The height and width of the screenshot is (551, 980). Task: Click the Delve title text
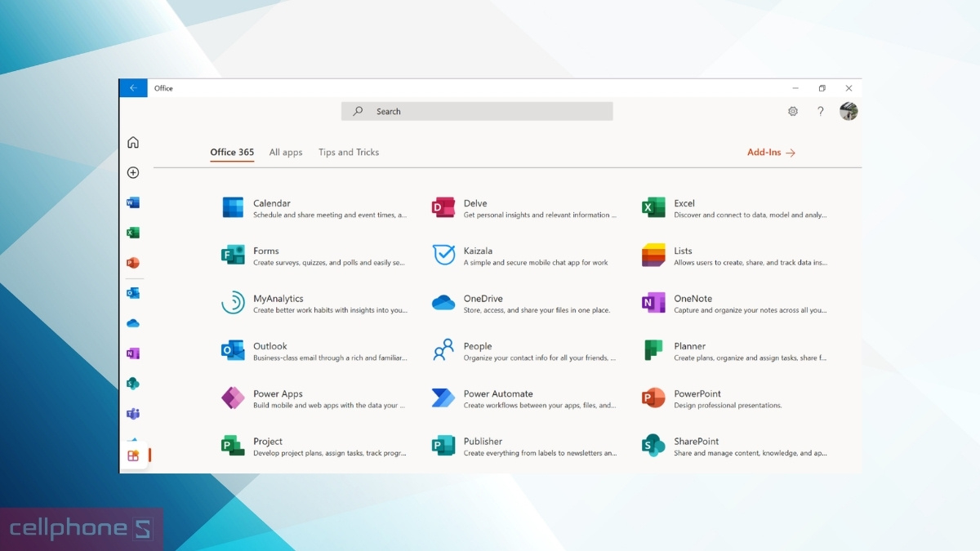click(475, 203)
